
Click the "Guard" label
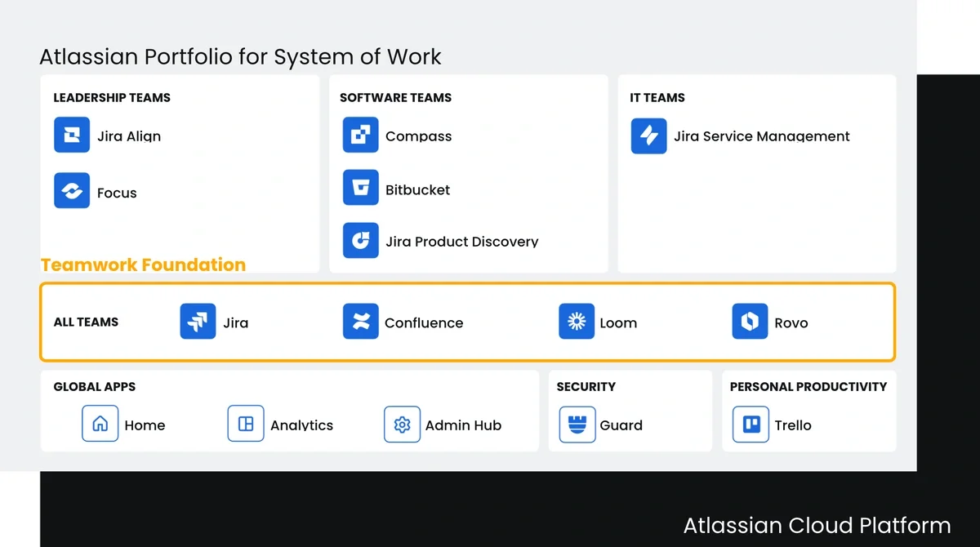point(621,425)
